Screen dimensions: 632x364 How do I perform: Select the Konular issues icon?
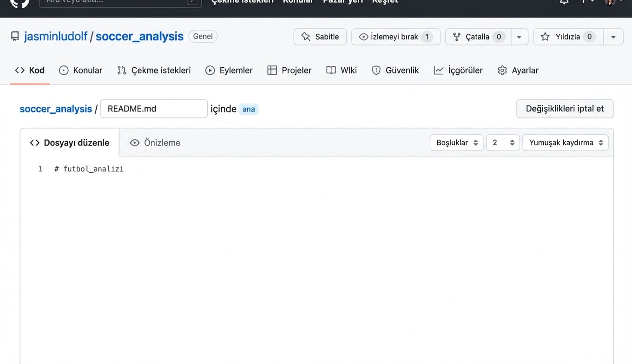click(63, 70)
